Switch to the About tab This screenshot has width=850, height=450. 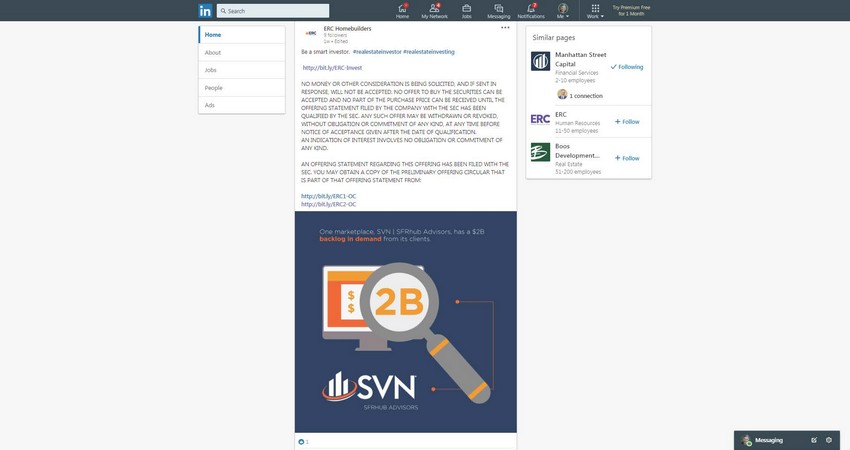pyautogui.click(x=213, y=53)
